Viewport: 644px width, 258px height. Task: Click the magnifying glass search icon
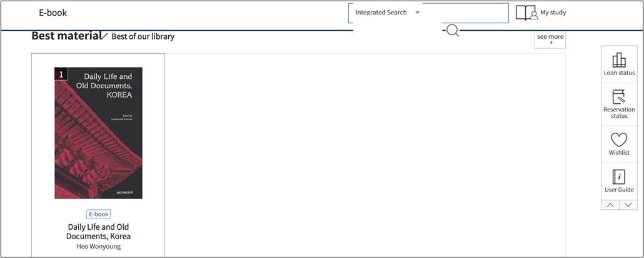(x=453, y=30)
